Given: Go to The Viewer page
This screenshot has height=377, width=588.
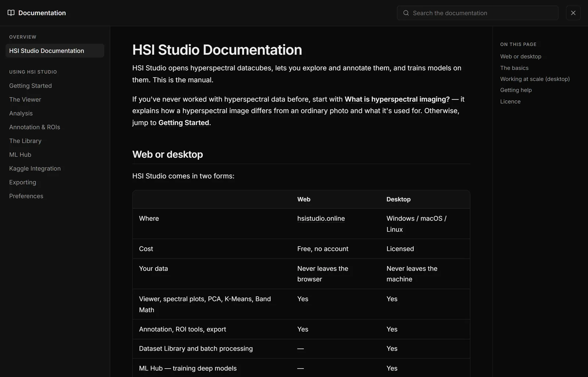Looking at the screenshot, I should coord(25,100).
